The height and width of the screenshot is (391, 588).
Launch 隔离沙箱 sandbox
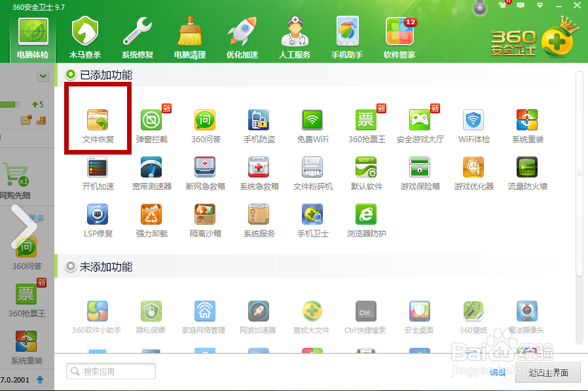tap(206, 221)
